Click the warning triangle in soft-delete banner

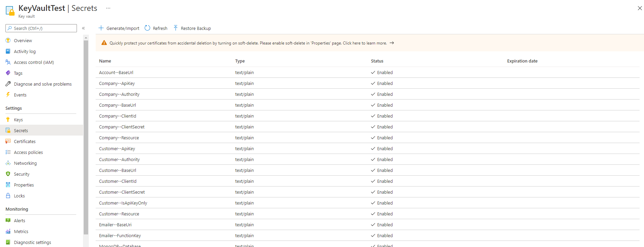coord(104,43)
